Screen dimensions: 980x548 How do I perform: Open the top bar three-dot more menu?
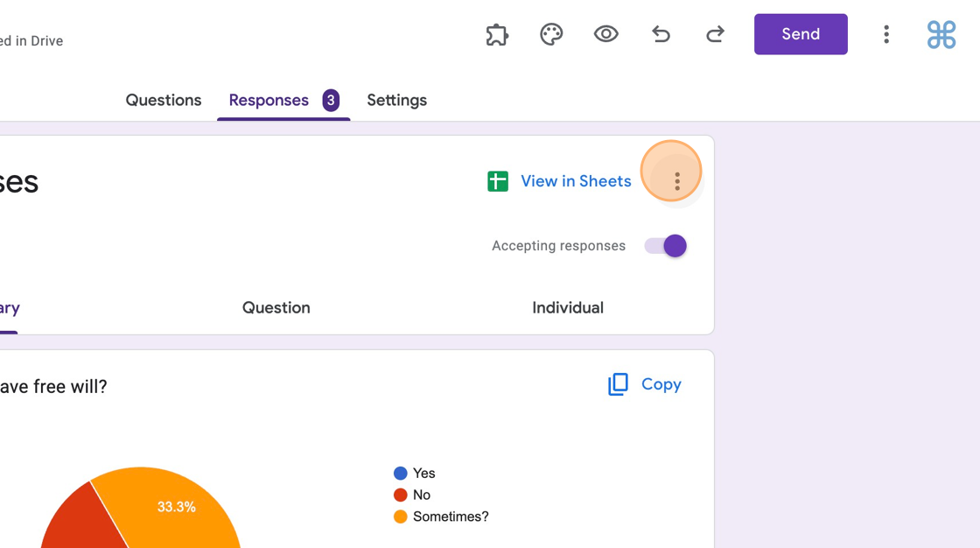pos(886,34)
